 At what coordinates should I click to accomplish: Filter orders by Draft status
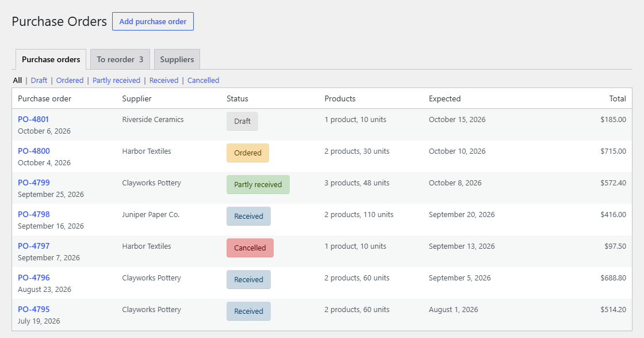pyautogui.click(x=39, y=80)
